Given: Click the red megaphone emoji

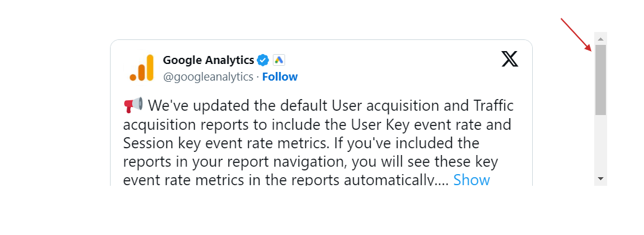Looking at the screenshot, I should 133,106.
